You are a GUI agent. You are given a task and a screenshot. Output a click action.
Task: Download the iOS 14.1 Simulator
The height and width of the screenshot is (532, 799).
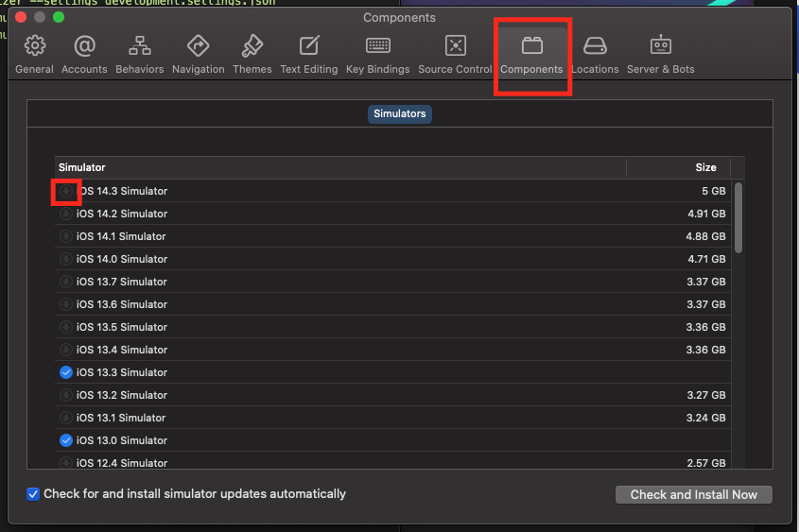click(x=66, y=236)
